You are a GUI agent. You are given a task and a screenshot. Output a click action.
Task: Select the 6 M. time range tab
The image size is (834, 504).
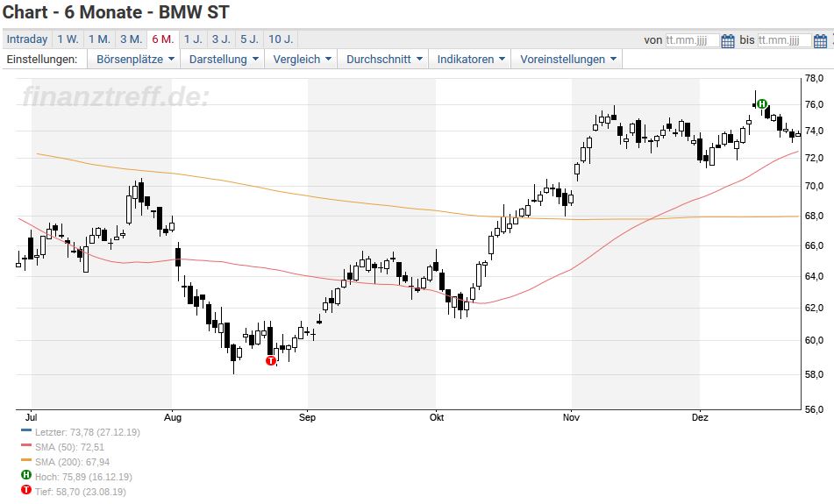click(163, 39)
